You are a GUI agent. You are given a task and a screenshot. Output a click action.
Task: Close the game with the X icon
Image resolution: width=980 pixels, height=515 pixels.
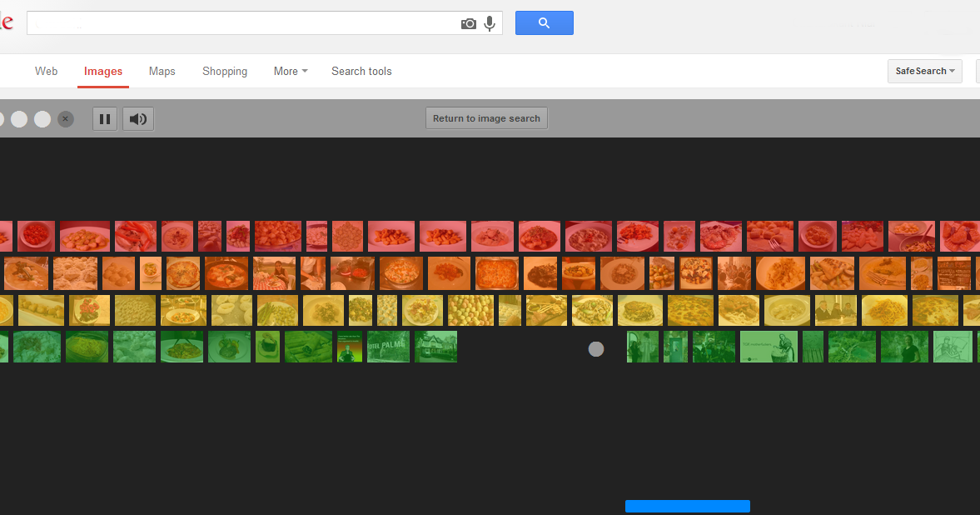tap(66, 119)
